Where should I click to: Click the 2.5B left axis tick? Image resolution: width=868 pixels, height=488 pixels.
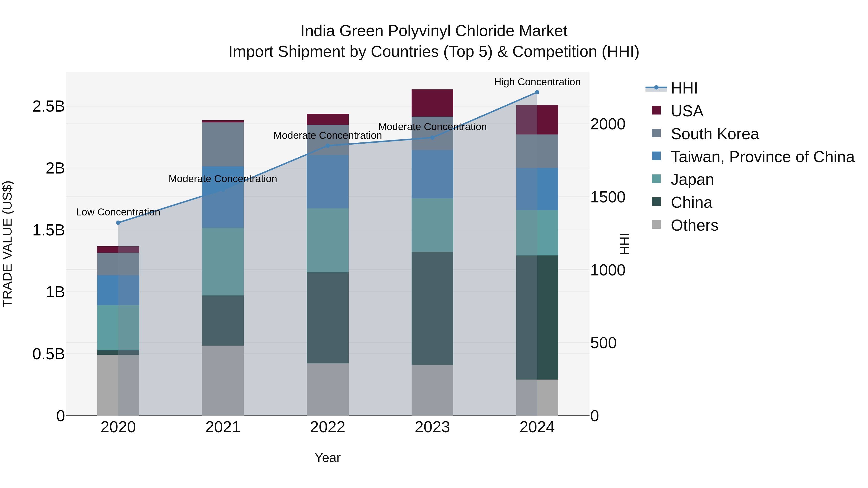(x=48, y=107)
